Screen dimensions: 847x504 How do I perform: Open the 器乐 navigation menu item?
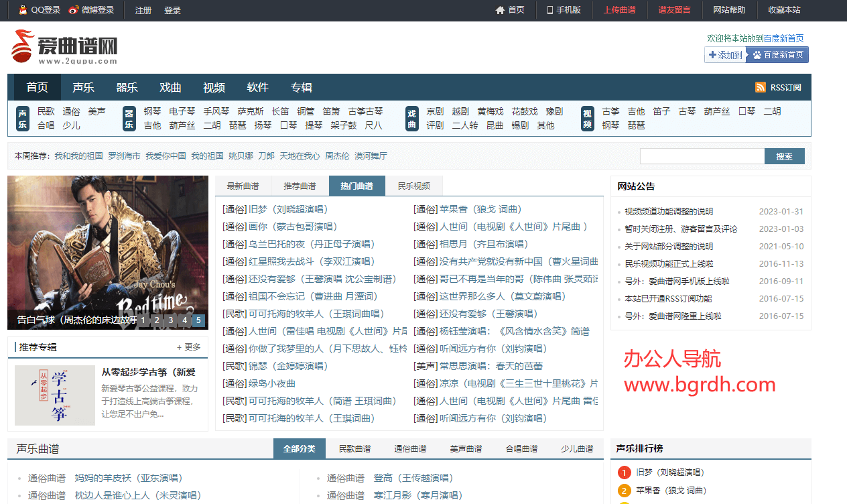tap(127, 87)
